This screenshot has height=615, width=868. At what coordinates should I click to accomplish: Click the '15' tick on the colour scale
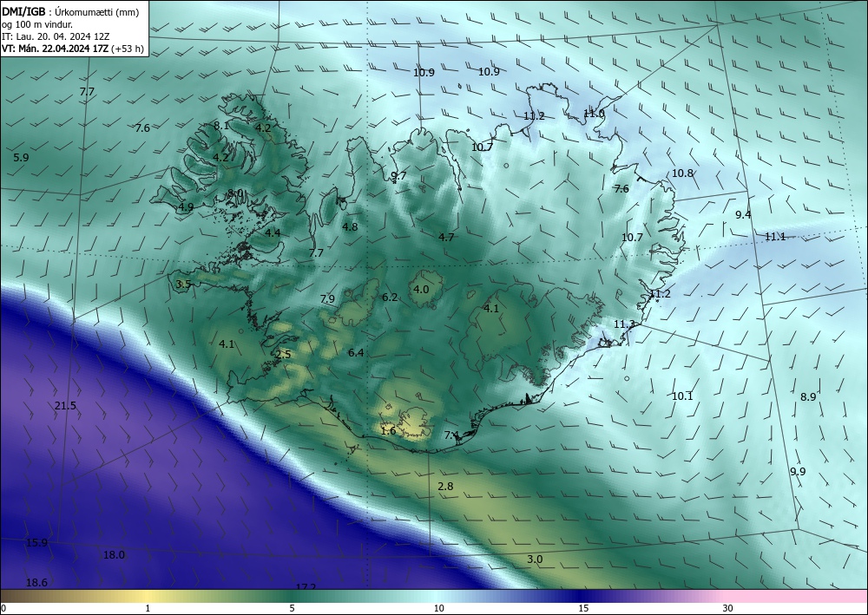coord(583,608)
